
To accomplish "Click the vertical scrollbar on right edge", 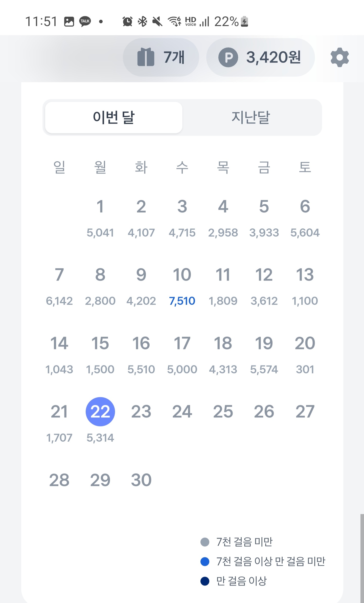I will pyautogui.click(x=362, y=556).
